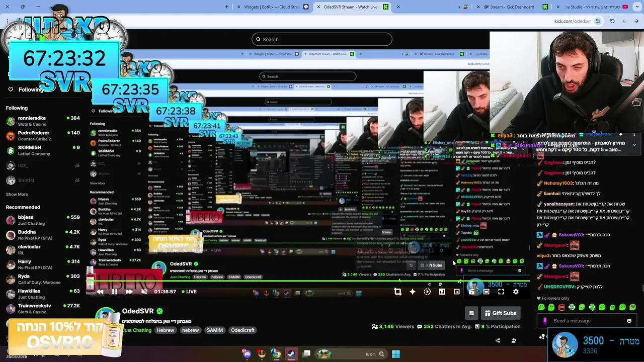Enable mini player picture-in-picture mode

(457, 292)
